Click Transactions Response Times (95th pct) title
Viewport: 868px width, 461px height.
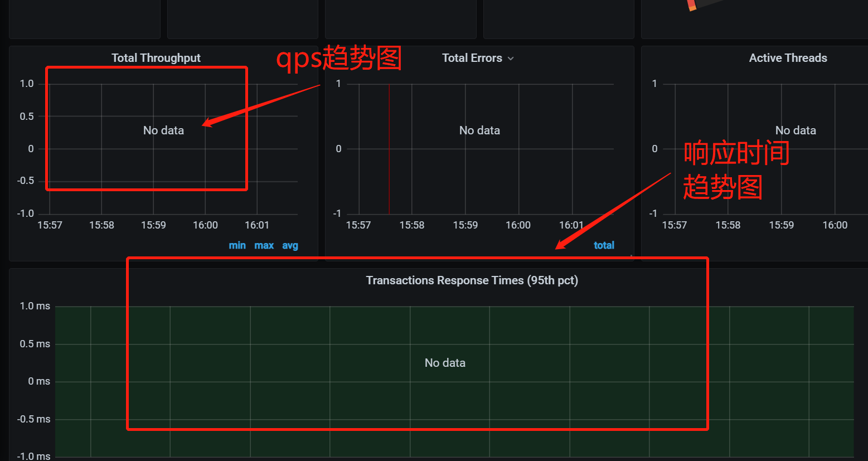coord(472,280)
